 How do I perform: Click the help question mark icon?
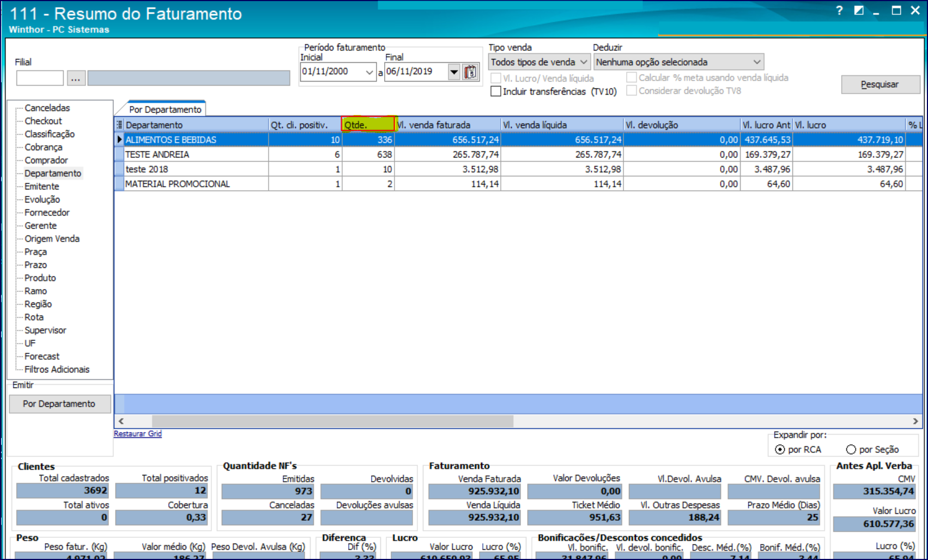[x=840, y=10]
